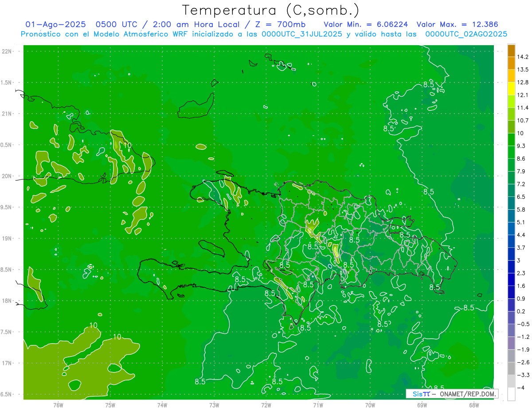Click the legend value '-2.6'
Image resolution: width=532 pixels, height=411 pixels.
pos(523,362)
